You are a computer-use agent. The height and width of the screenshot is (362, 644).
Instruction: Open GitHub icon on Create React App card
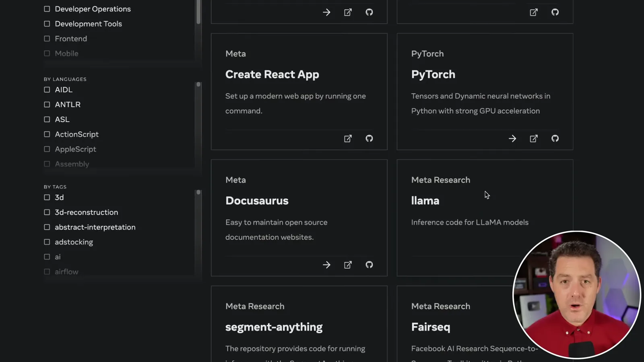[x=369, y=138]
